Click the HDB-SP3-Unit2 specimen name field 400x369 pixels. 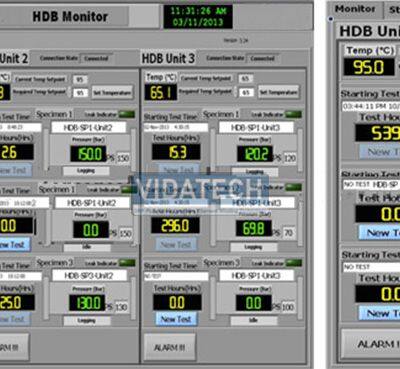[x=89, y=275]
